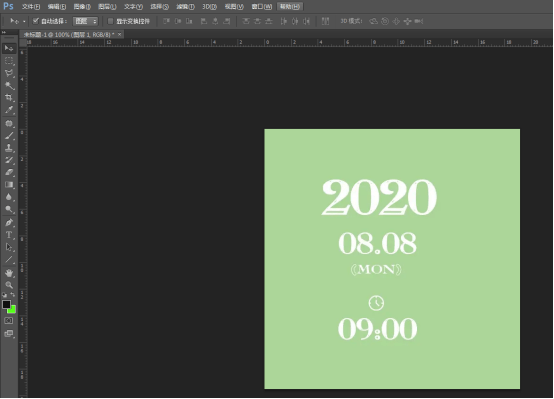The height and width of the screenshot is (399, 554).
Task: Open the Help menu
Action: [290, 7]
